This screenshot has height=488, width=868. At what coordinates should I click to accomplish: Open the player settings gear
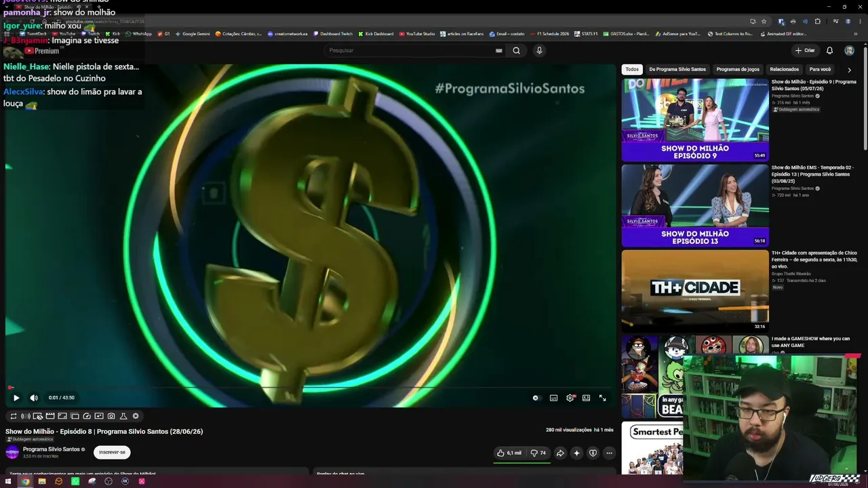(570, 398)
